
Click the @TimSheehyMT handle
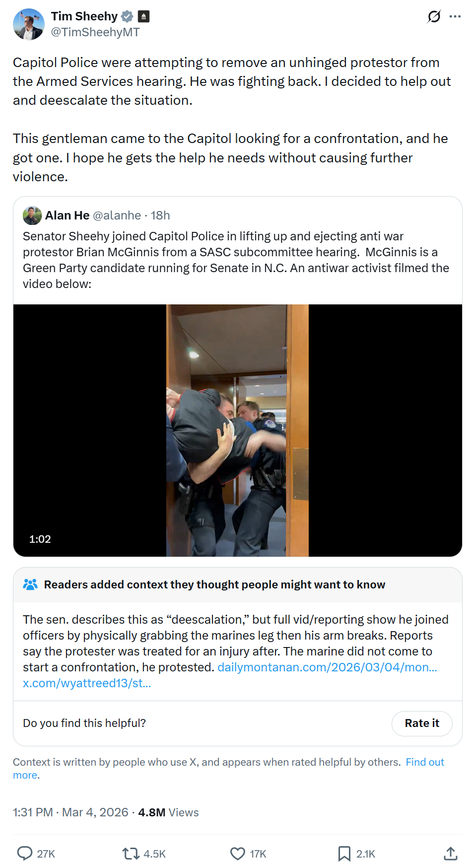click(x=95, y=32)
